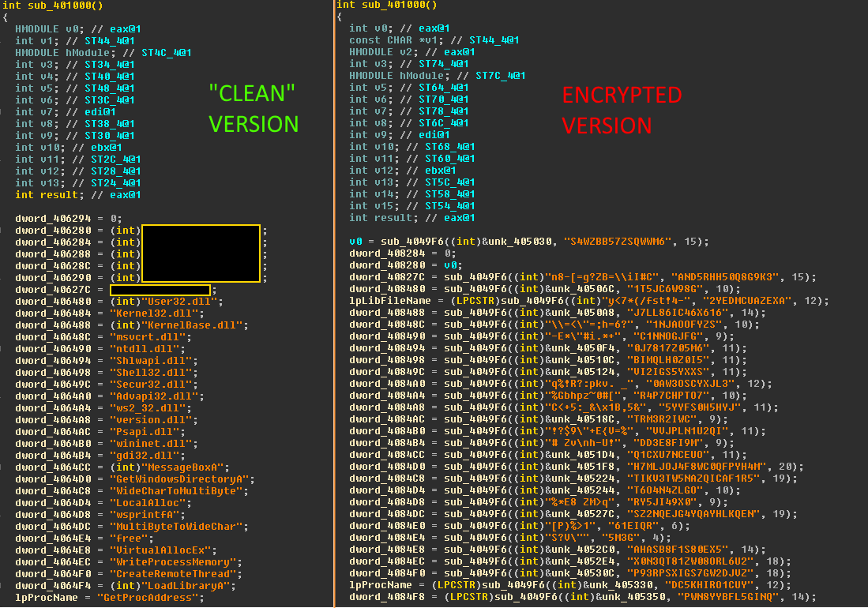Click lpLibFileName in the encrypted pane

point(389,301)
